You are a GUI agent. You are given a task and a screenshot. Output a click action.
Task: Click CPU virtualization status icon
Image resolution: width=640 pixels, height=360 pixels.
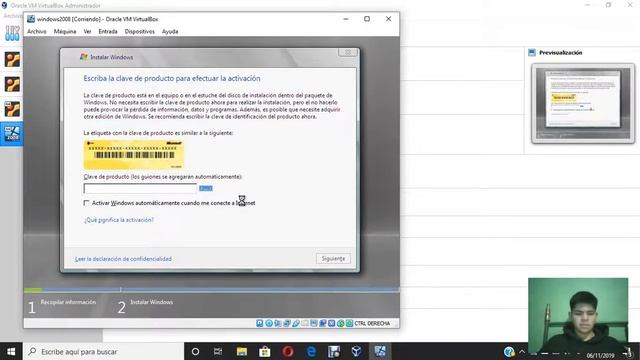pyautogui.click(x=332, y=323)
